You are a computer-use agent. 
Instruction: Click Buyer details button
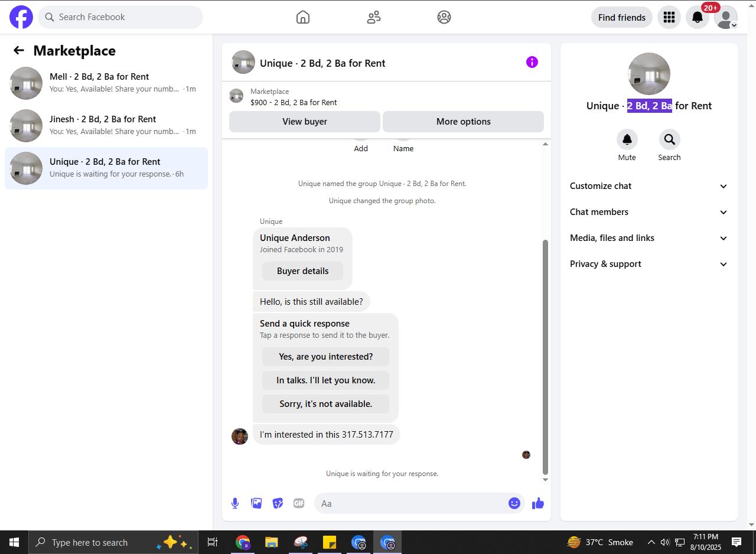pos(302,271)
